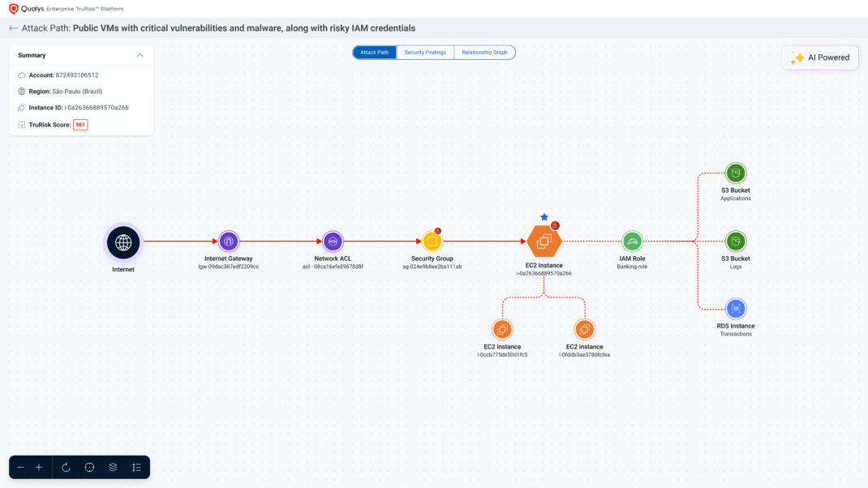
Task: Select the Network ACL node icon
Action: [x=332, y=240]
